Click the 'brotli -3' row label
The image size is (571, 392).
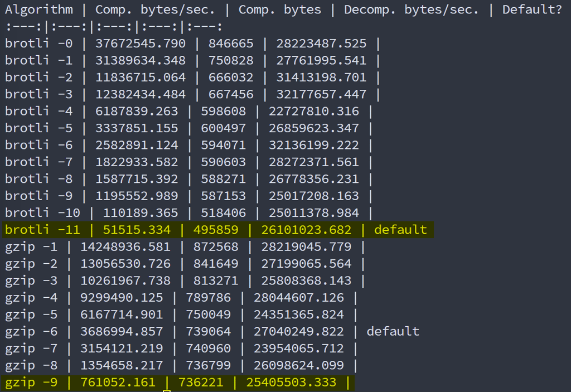(39, 94)
